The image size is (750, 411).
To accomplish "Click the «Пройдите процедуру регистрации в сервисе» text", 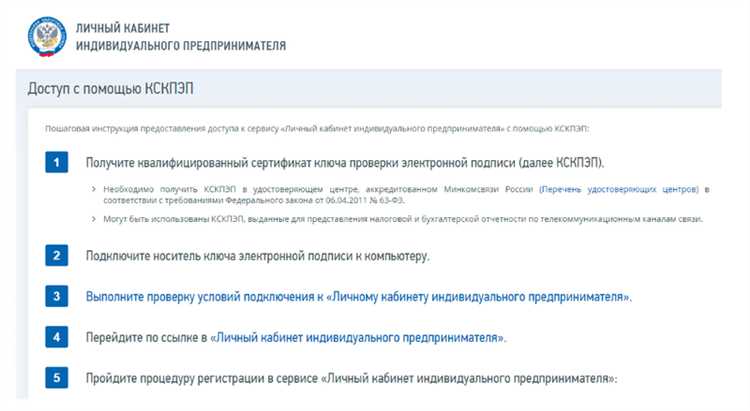I will tap(352, 378).
